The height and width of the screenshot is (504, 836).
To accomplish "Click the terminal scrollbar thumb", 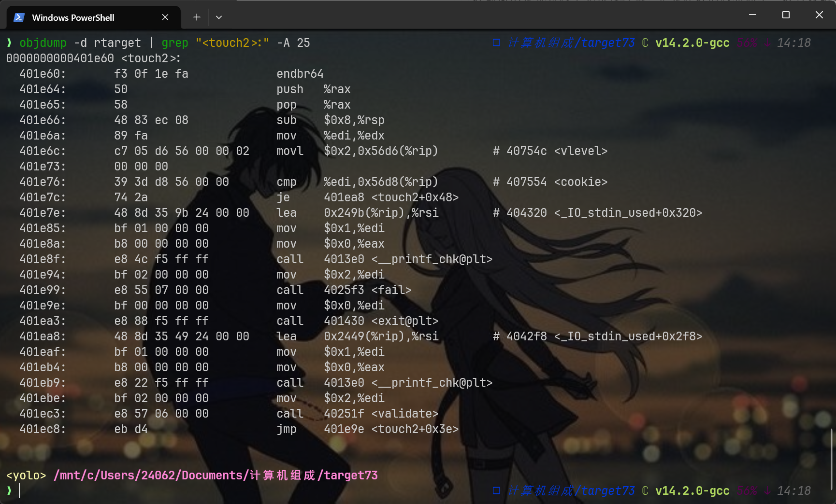I will tap(832, 459).
